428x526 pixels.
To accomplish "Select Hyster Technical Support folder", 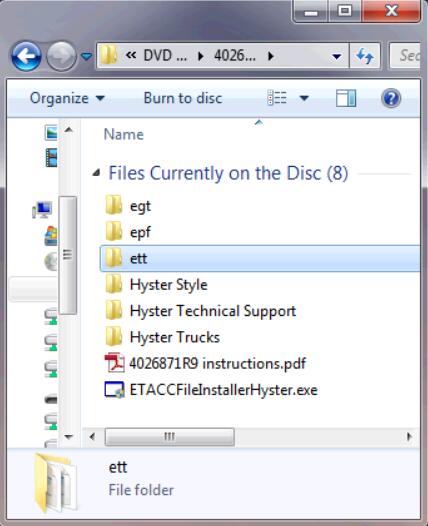I will tap(213, 311).
